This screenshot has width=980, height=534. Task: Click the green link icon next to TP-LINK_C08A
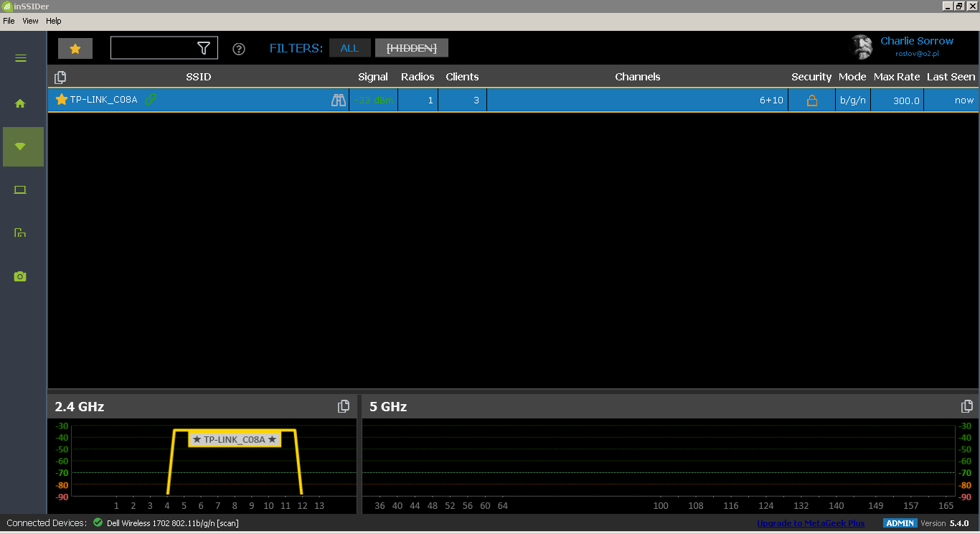click(151, 100)
